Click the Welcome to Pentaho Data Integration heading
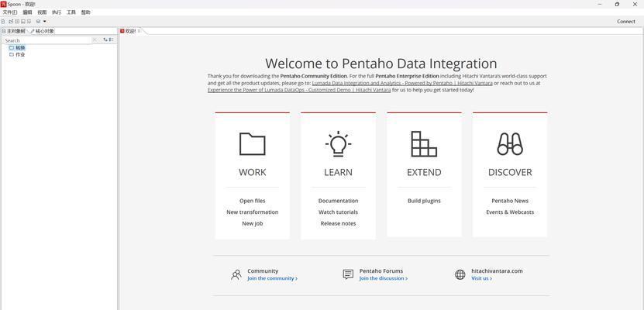The width and height of the screenshot is (644, 310). (381, 64)
